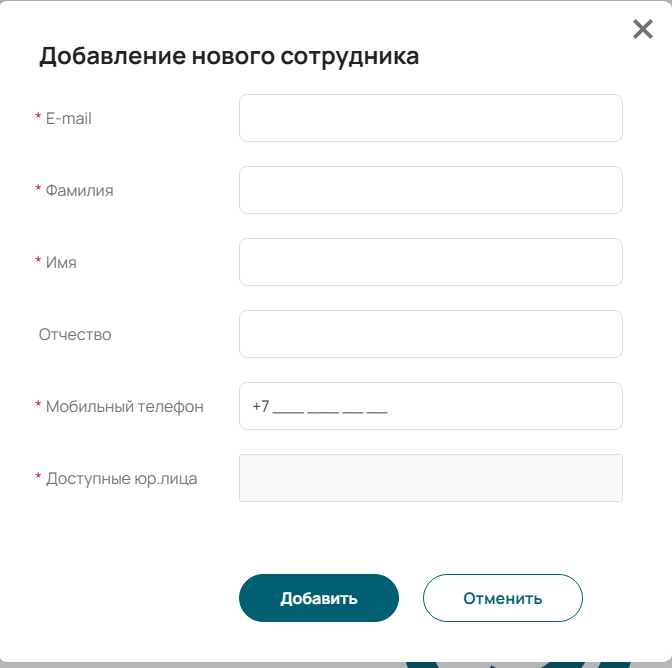Click the red asterisk beside Мобильный телефон

[x=38, y=404]
